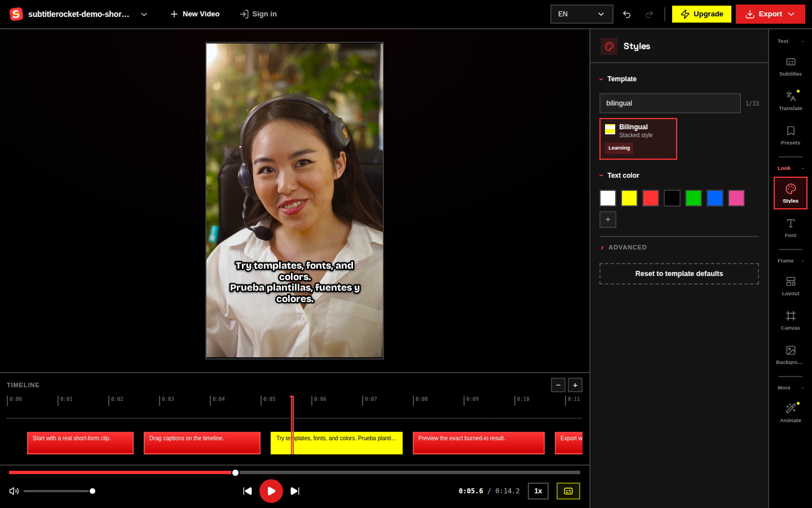Select the Styles sidebar tab
This screenshot has height=508, width=812.
[x=791, y=193]
